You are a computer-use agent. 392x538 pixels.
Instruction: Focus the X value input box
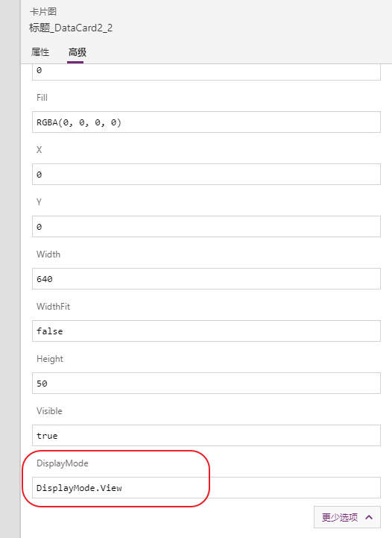point(206,175)
